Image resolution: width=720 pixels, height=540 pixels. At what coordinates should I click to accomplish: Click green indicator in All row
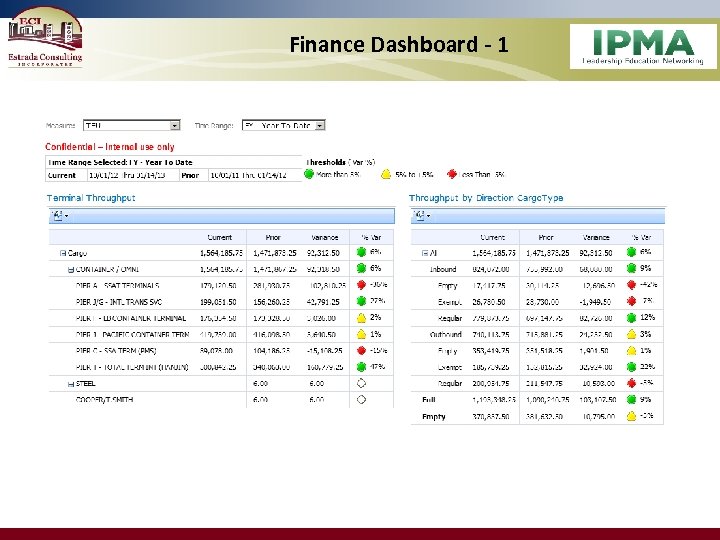[x=631, y=252]
